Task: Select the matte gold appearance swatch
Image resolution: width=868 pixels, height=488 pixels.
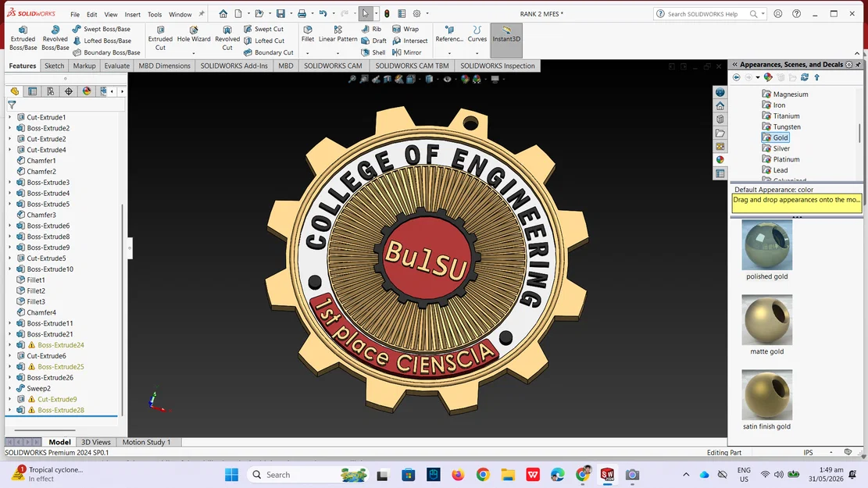Action: click(766, 320)
